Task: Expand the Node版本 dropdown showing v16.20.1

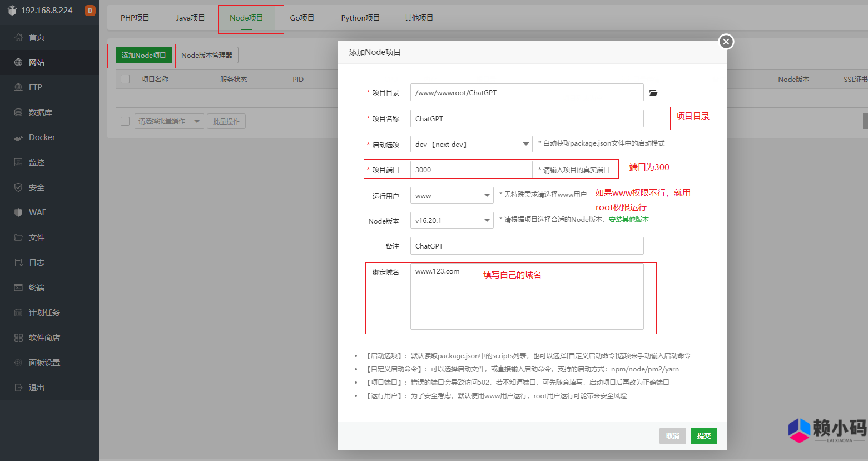Action: tap(452, 220)
